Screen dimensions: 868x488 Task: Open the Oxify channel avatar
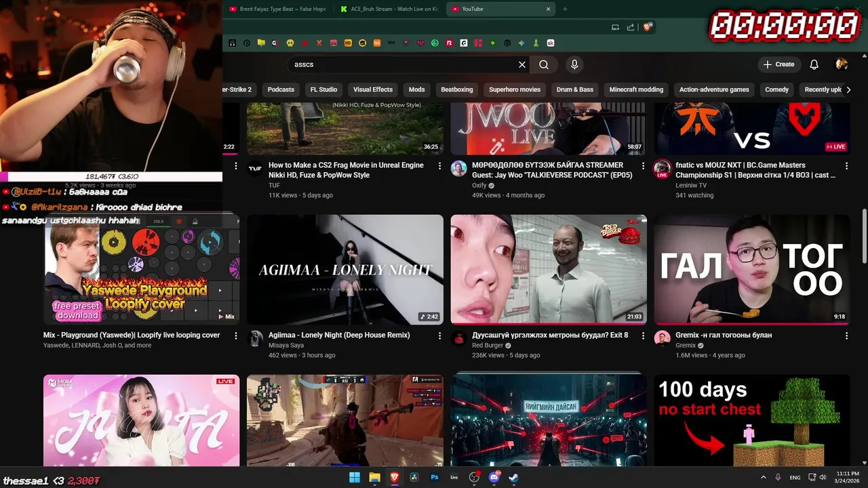pos(459,169)
